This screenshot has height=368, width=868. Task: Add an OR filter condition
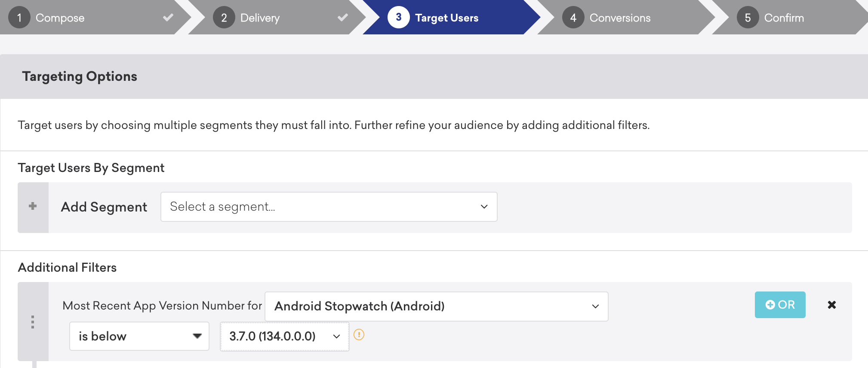(x=780, y=305)
